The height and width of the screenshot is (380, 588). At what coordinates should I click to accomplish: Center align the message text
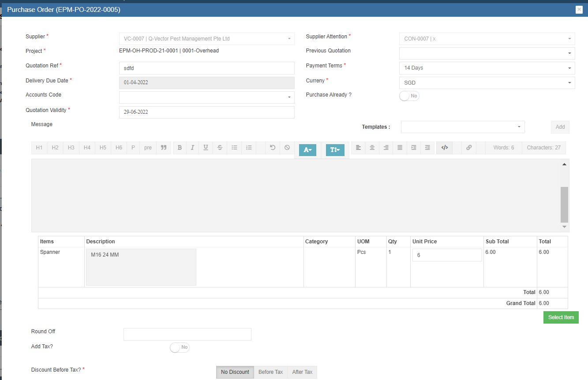372,148
